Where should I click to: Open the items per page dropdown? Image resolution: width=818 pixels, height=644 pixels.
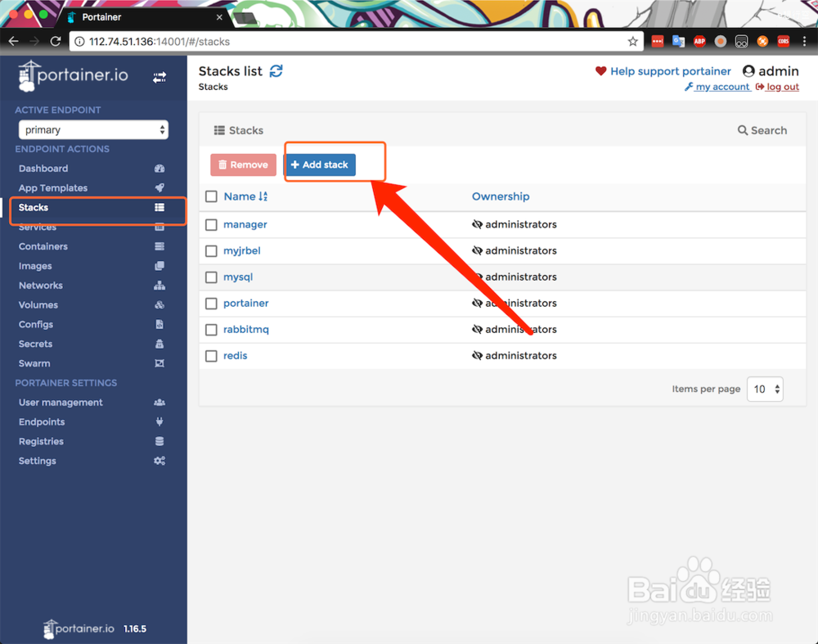(765, 390)
